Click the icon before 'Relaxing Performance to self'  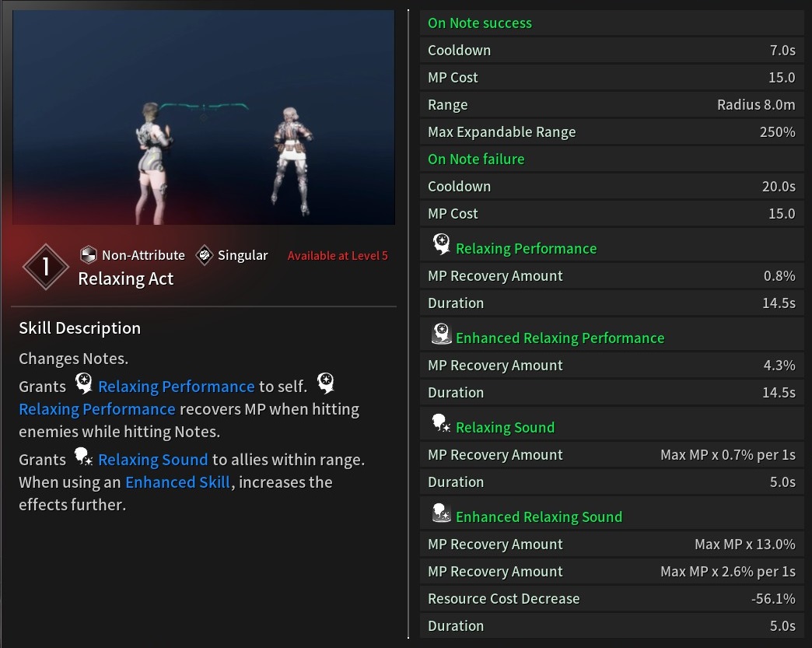pos(83,384)
